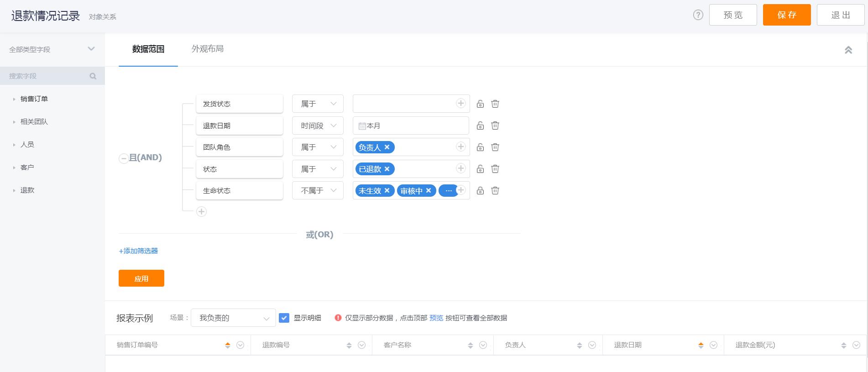Image resolution: width=868 pixels, height=372 pixels.
Task: Sort 退款编号 column
Action: pos(349,346)
